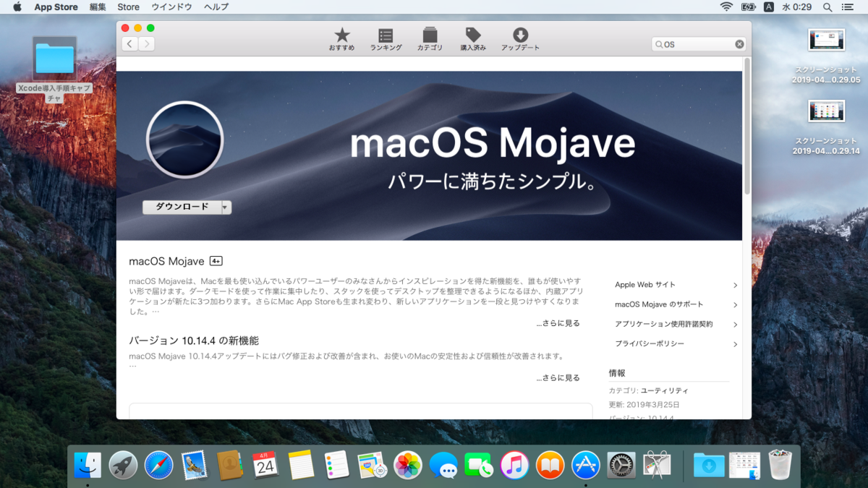Viewport: 868px width, 488px height.
Task: Click the battery status icon
Action: [748, 7]
